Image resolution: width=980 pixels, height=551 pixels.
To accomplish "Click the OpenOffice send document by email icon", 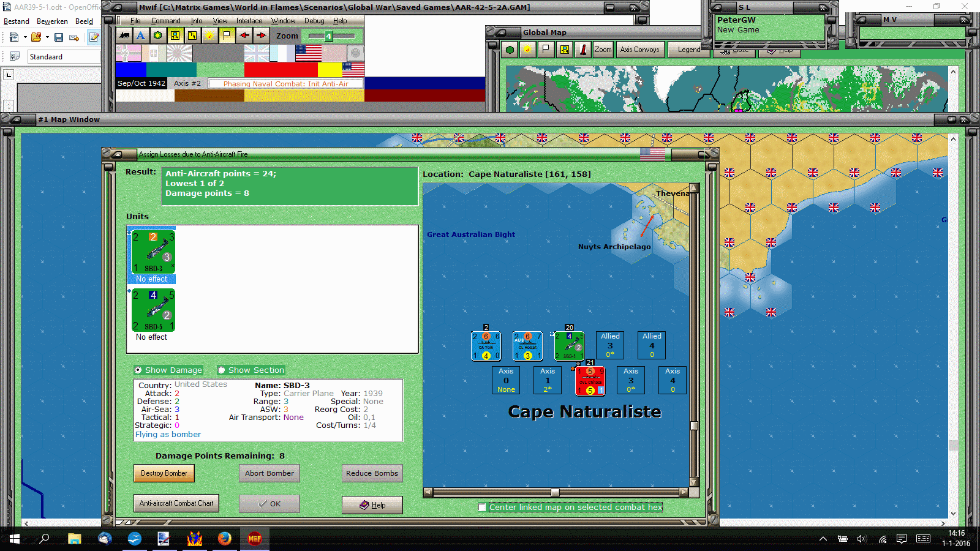I will point(74,37).
